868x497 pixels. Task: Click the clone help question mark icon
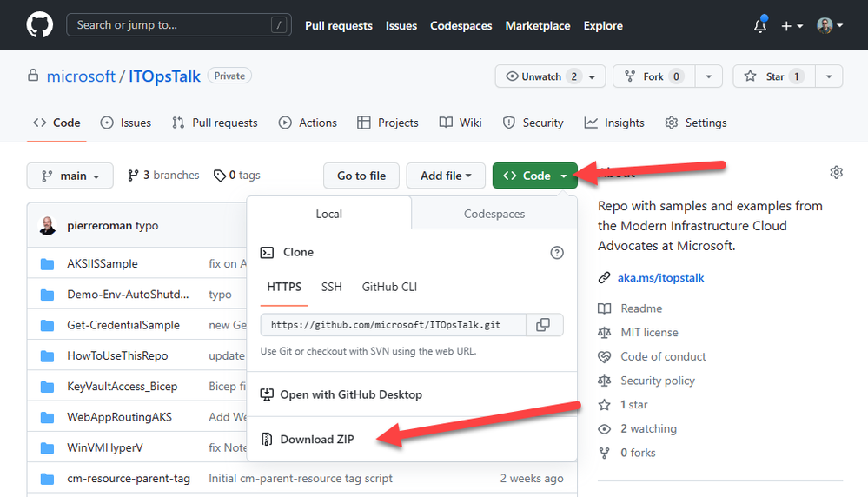557,252
